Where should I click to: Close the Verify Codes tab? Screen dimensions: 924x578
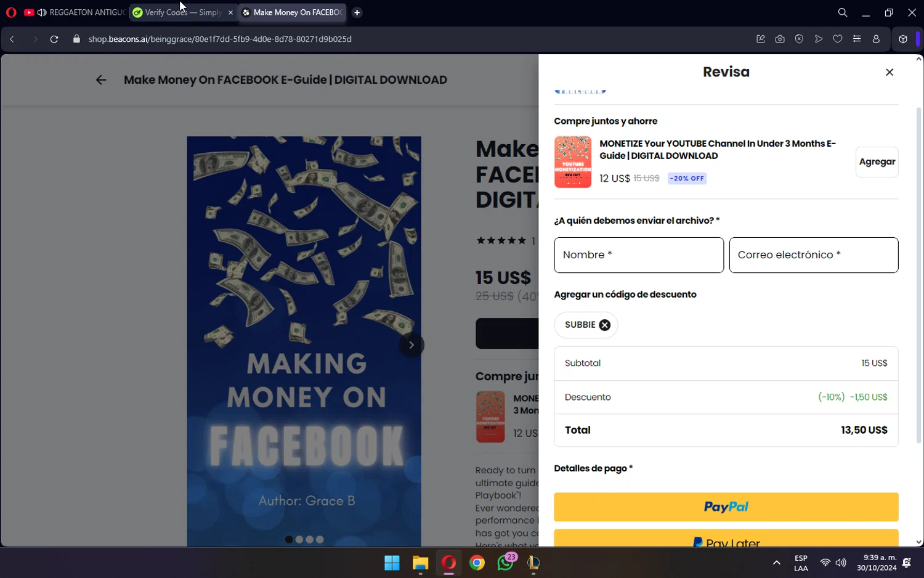click(230, 12)
